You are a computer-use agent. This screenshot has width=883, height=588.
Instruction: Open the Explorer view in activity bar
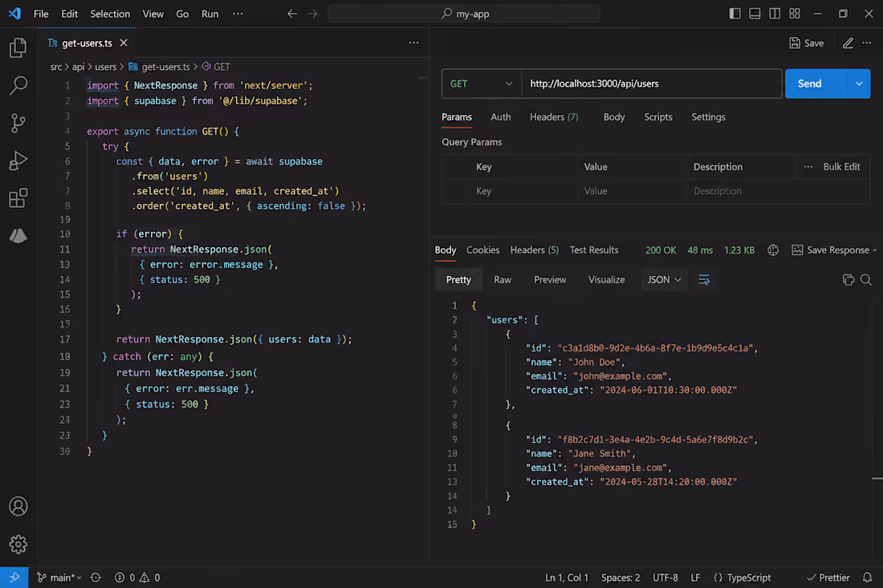(x=18, y=48)
